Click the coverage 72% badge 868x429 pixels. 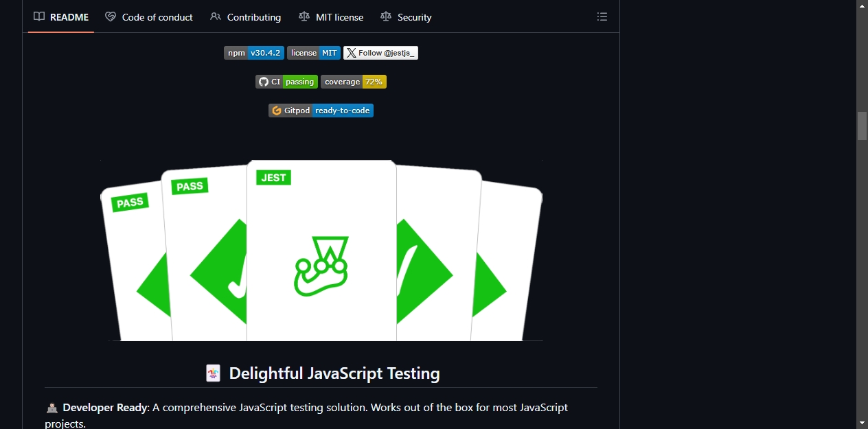tap(354, 82)
